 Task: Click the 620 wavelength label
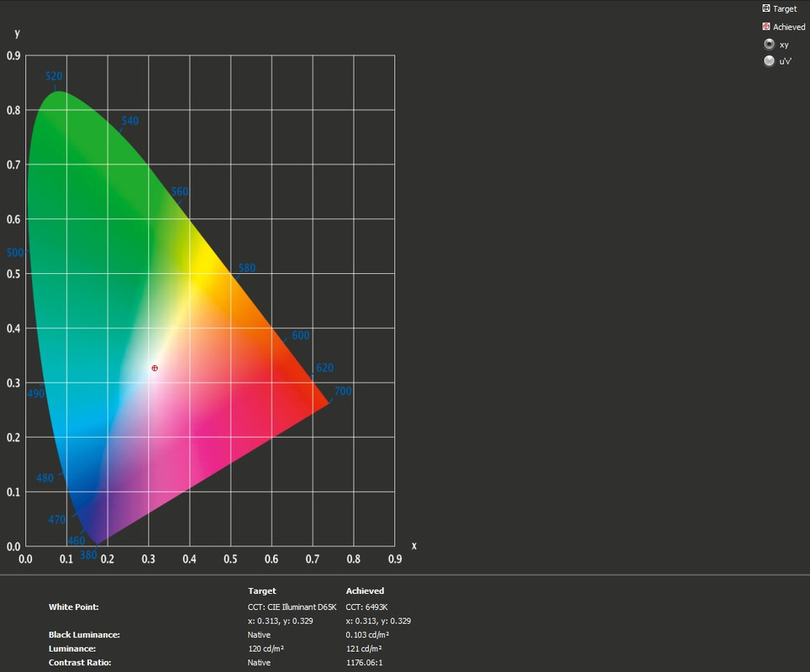click(325, 368)
